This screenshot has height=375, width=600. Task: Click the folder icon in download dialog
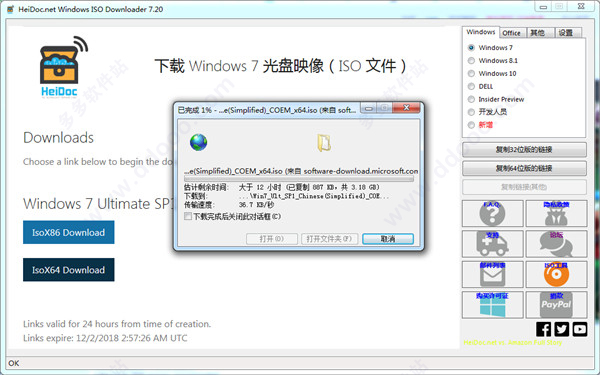click(324, 142)
